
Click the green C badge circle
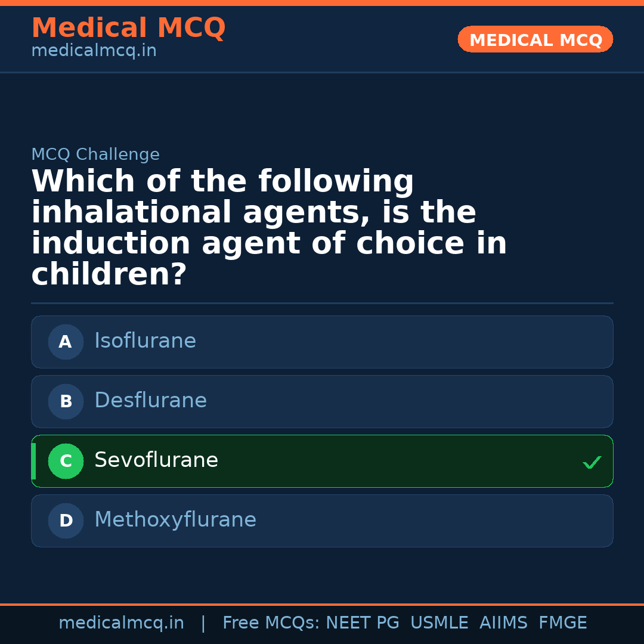click(x=66, y=461)
